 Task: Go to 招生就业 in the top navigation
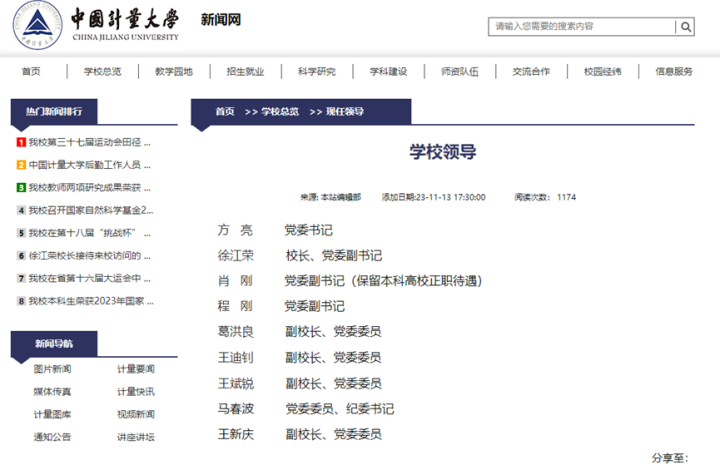pyautogui.click(x=245, y=71)
